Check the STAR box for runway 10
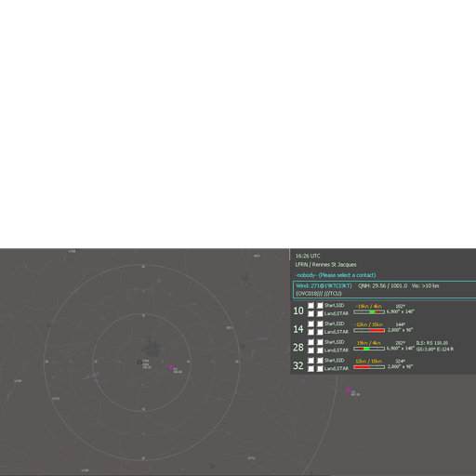The image size is (476, 476). (320, 314)
